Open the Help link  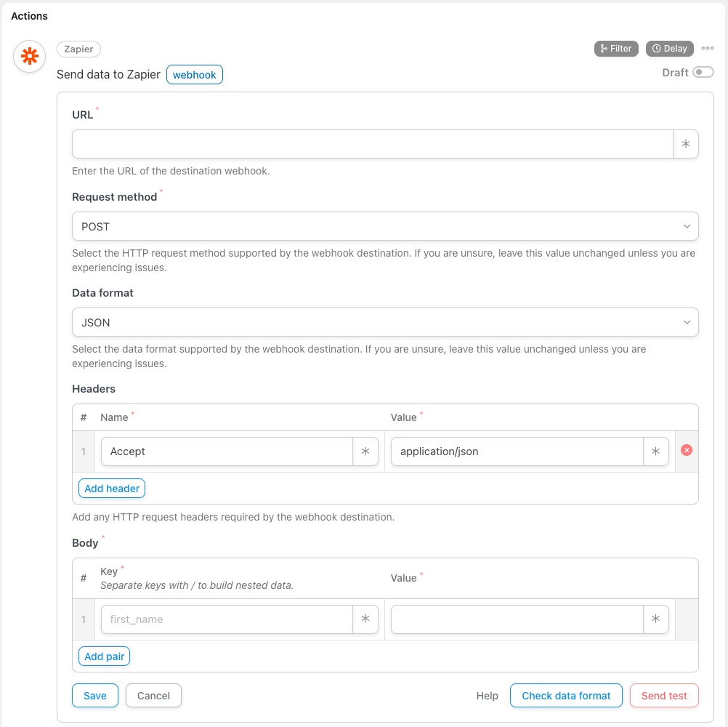(x=487, y=696)
